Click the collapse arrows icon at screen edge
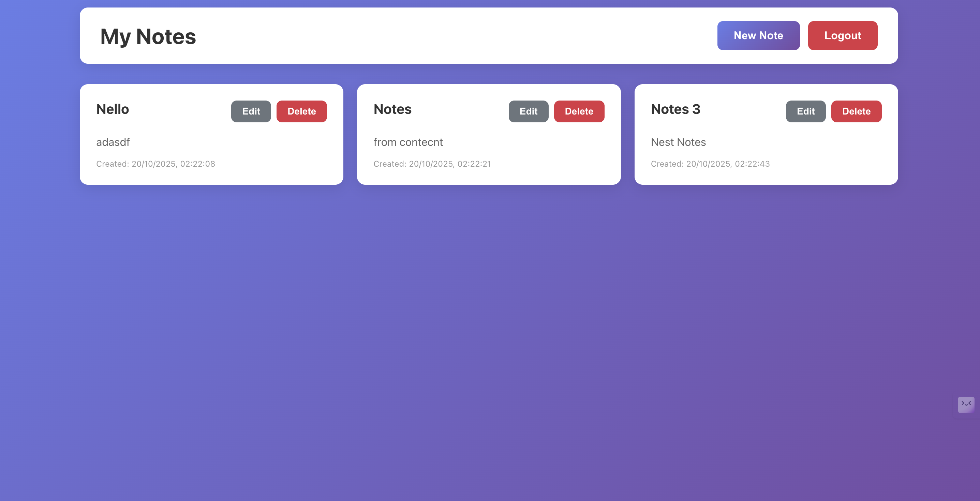Image resolution: width=980 pixels, height=501 pixels. click(x=966, y=404)
